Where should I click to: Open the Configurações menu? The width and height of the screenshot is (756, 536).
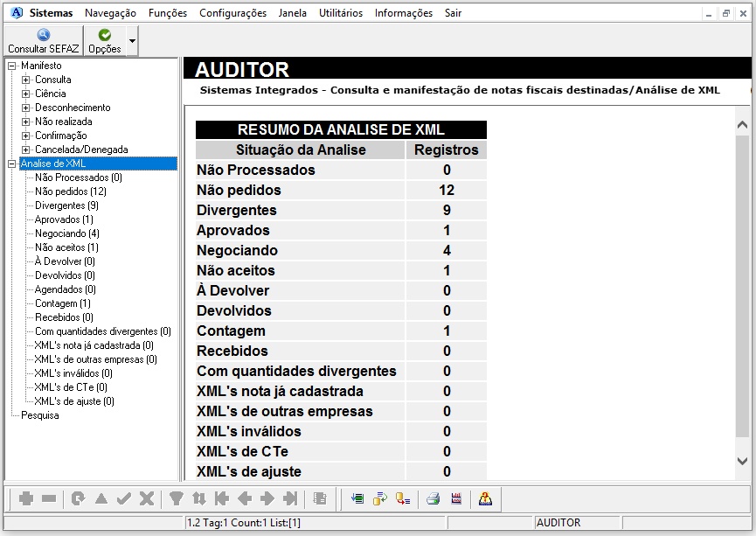[x=232, y=13]
